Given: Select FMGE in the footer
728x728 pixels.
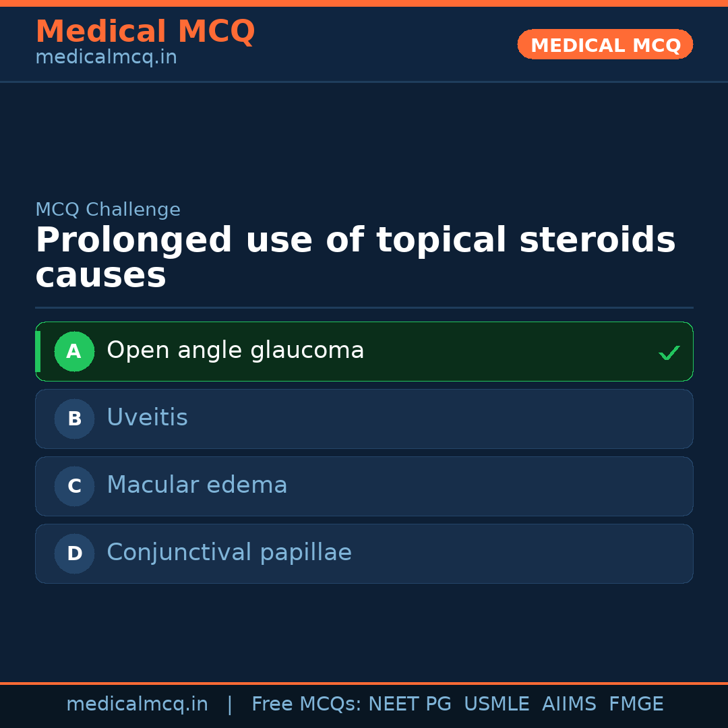Looking at the screenshot, I should point(636,704).
